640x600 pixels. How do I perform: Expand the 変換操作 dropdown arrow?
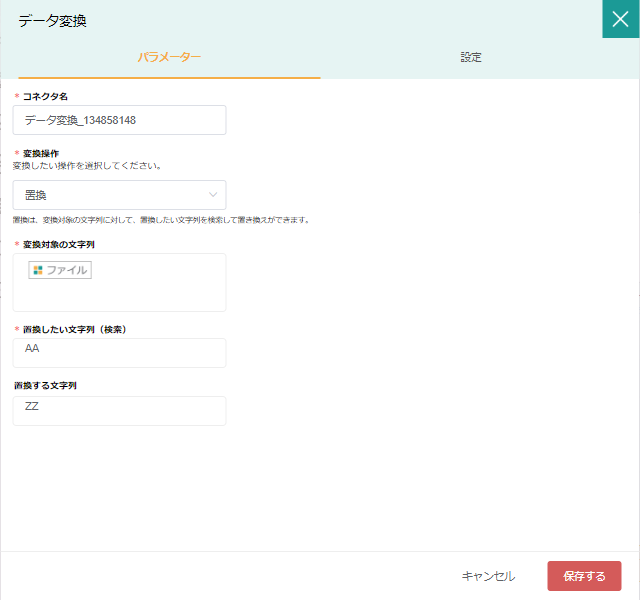point(213,195)
